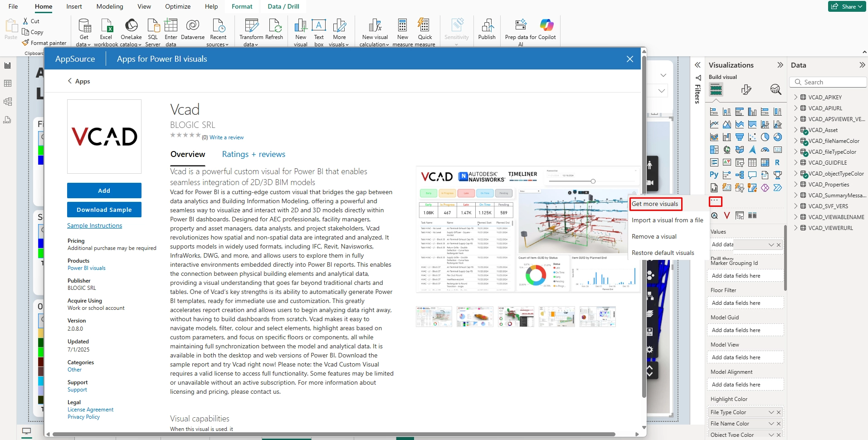
Task: Switch to Ratings + reviews tab
Action: point(254,154)
